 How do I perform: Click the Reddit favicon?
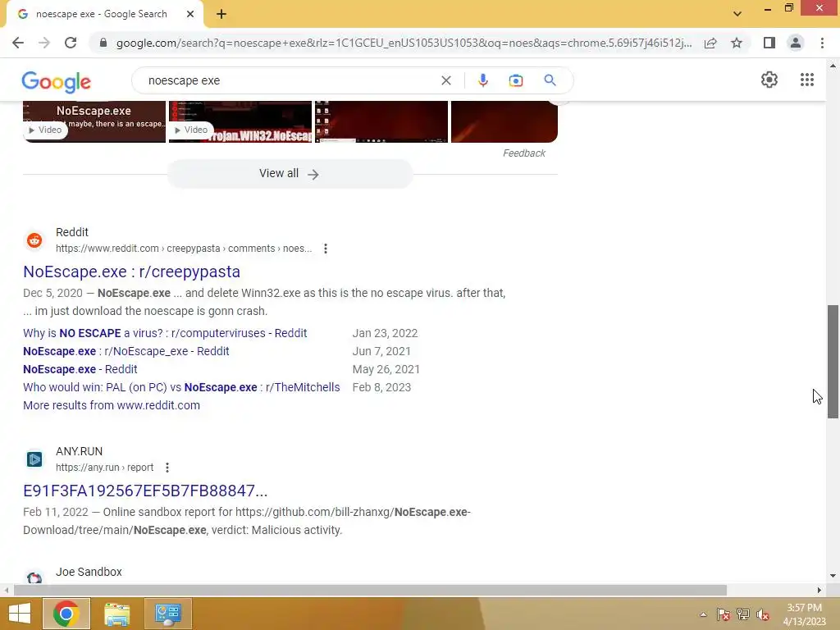pos(34,240)
